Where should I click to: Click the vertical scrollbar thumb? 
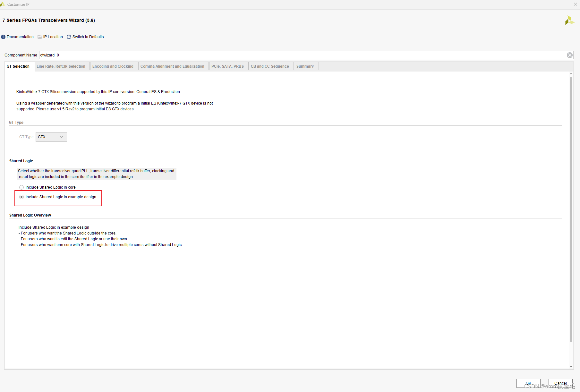[x=571, y=209]
